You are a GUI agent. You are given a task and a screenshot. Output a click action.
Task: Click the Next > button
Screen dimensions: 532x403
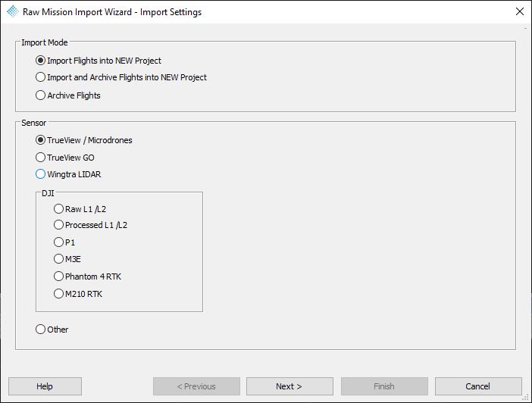tap(289, 386)
